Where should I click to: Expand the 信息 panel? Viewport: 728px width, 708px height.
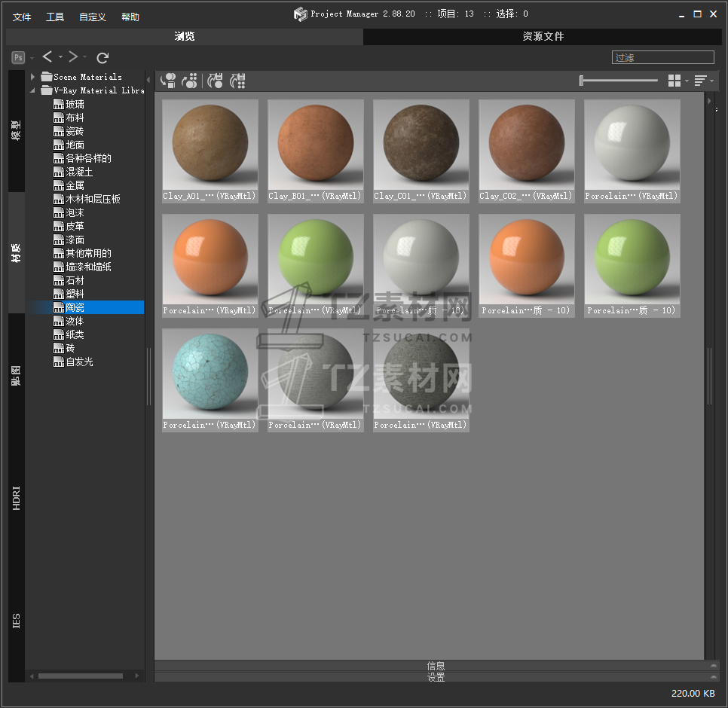(x=436, y=666)
